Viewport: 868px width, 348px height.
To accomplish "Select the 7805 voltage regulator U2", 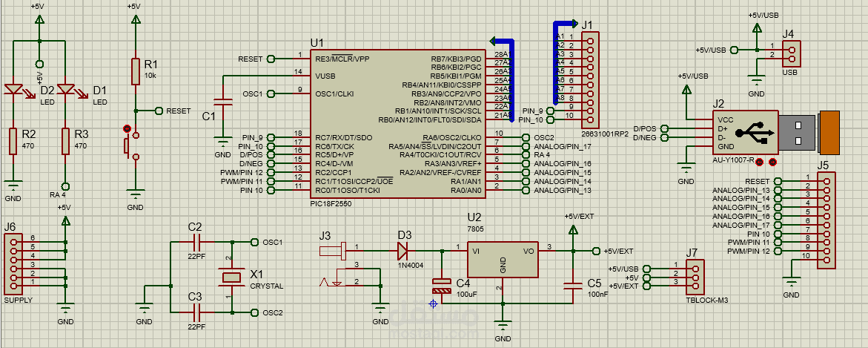I will pyautogui.click(x=503, y=260).
